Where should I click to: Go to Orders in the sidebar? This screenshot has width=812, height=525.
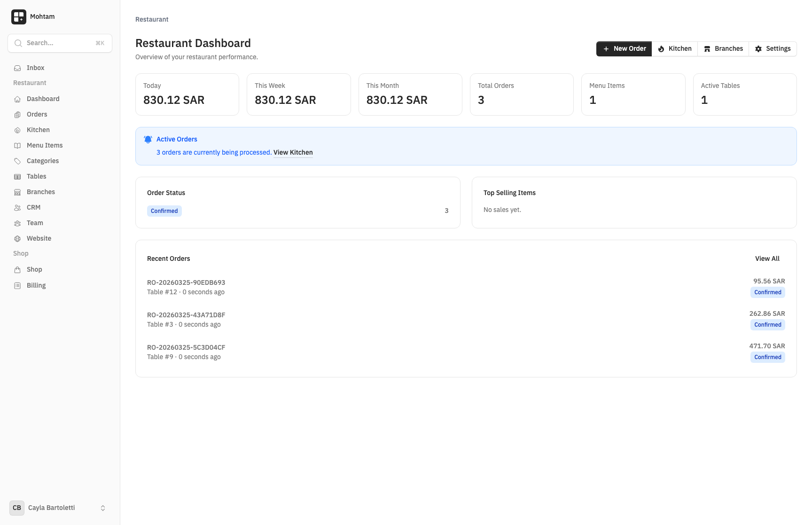pos(37,114)
